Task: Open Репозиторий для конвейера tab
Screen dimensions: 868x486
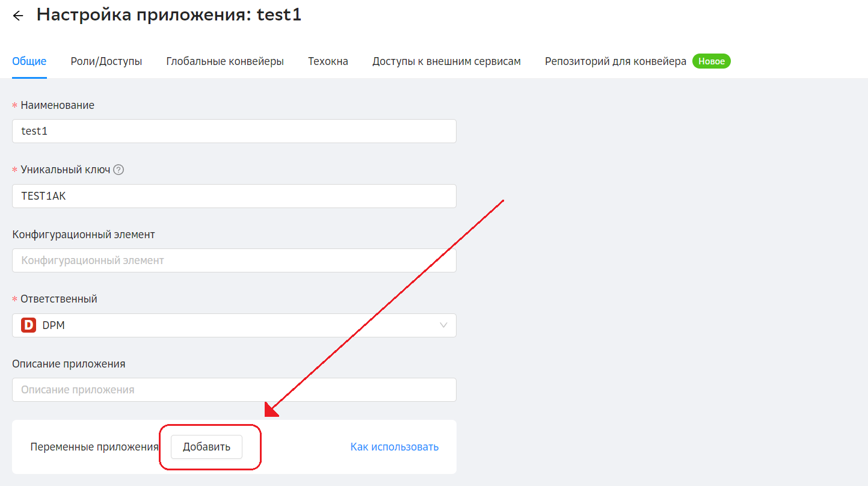Action: (x=615, y=61)
